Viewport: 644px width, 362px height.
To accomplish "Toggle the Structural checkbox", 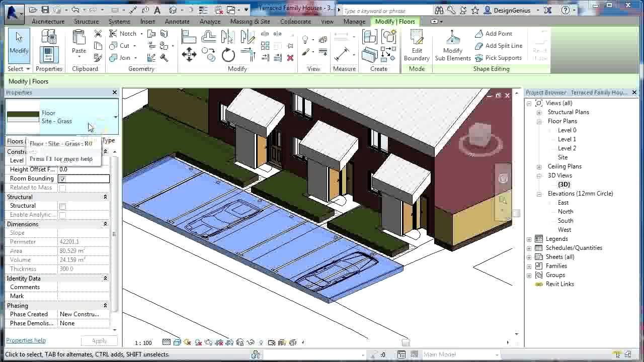I will (62, 206).
